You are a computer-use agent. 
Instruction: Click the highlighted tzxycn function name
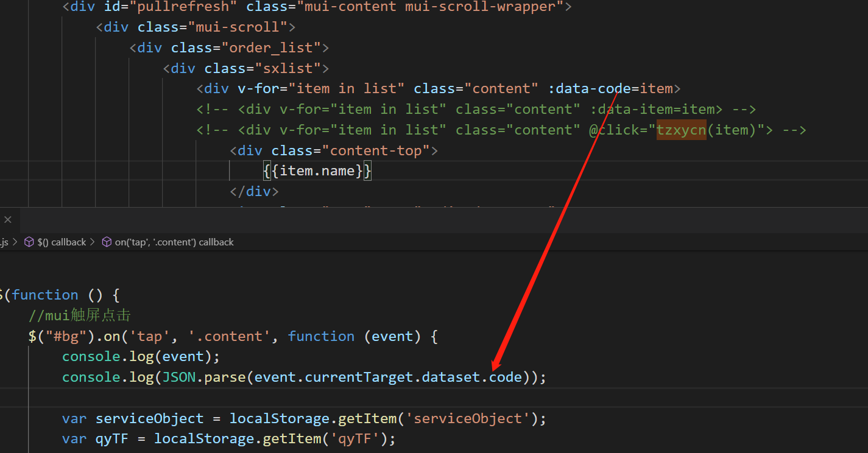coord(681,130)
